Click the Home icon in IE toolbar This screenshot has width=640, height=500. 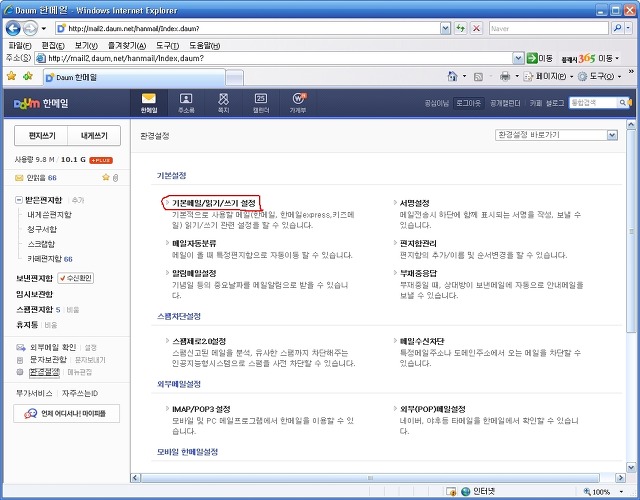[x=452, y=76]
